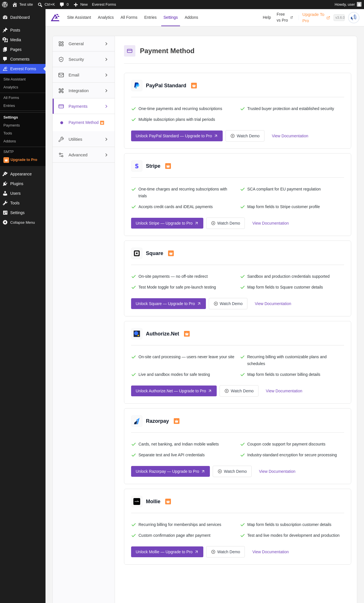The width and height of the screenshot is (364, 603).
Task: Open Tools in the Everest Forms submenu
Action: pyautogui.click(x=8, y=133)
